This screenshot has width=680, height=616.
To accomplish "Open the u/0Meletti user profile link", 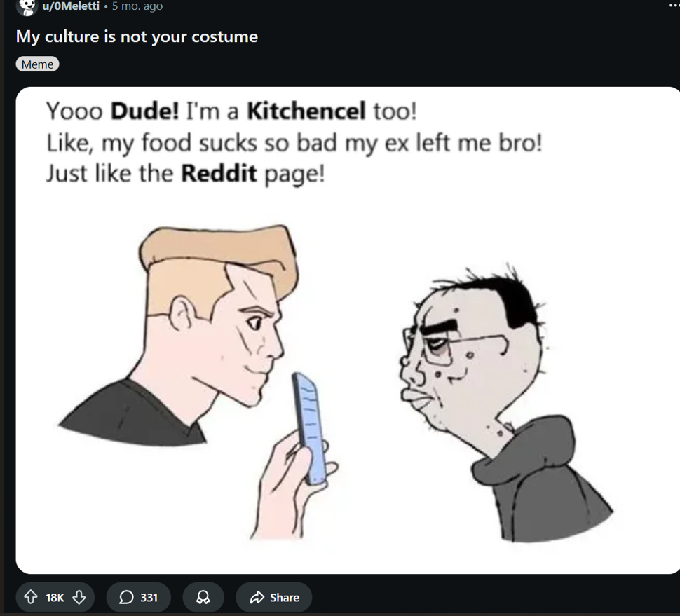I will (x=71, y=6).
